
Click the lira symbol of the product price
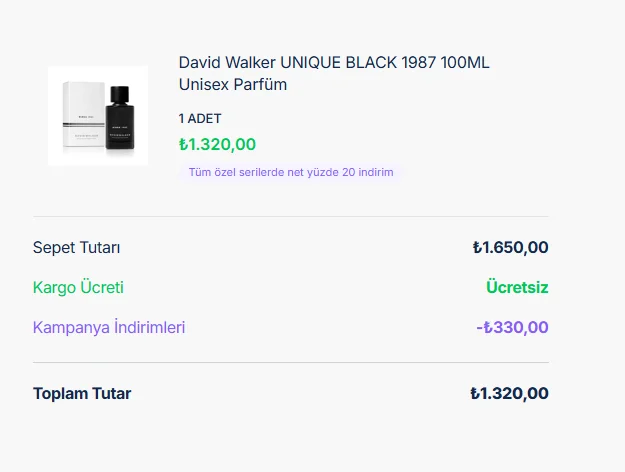[184, 145]
